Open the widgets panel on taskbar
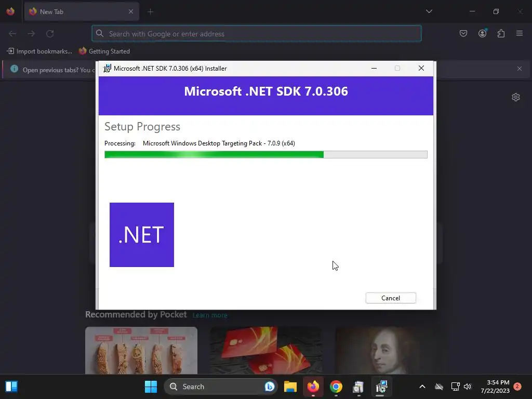532x399 pixels. pos(11,387)
